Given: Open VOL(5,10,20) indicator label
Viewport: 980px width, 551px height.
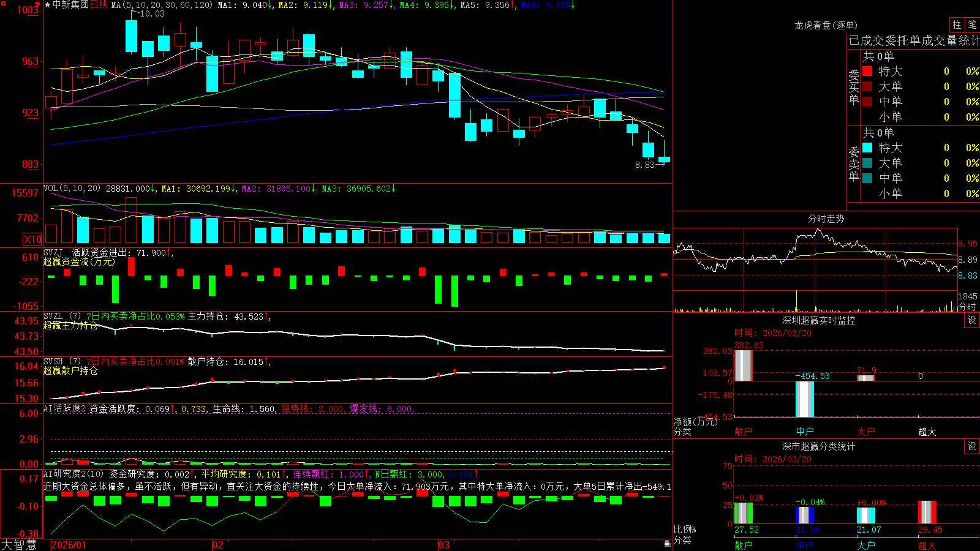Looking at the screenshot, I should click(x=72, y=189).
